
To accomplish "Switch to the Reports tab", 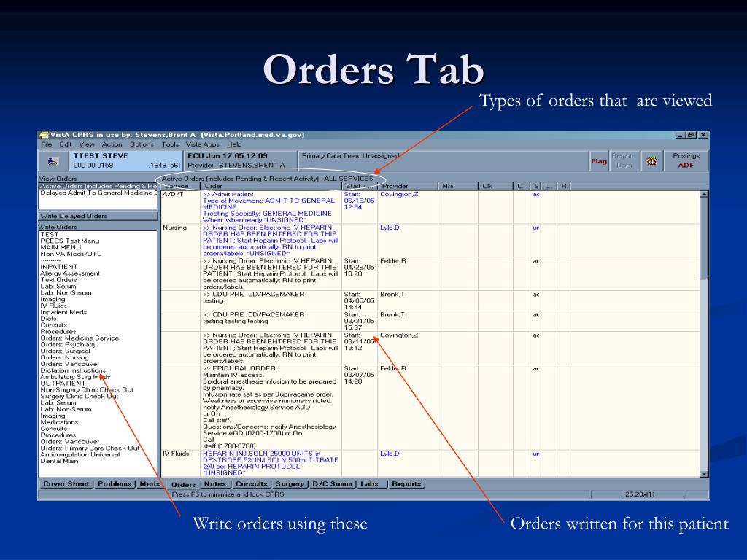I will [406, 484].
